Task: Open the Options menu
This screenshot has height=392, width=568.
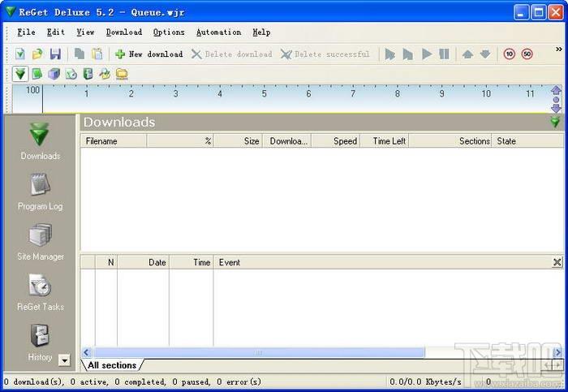Action: click(169, 32)
